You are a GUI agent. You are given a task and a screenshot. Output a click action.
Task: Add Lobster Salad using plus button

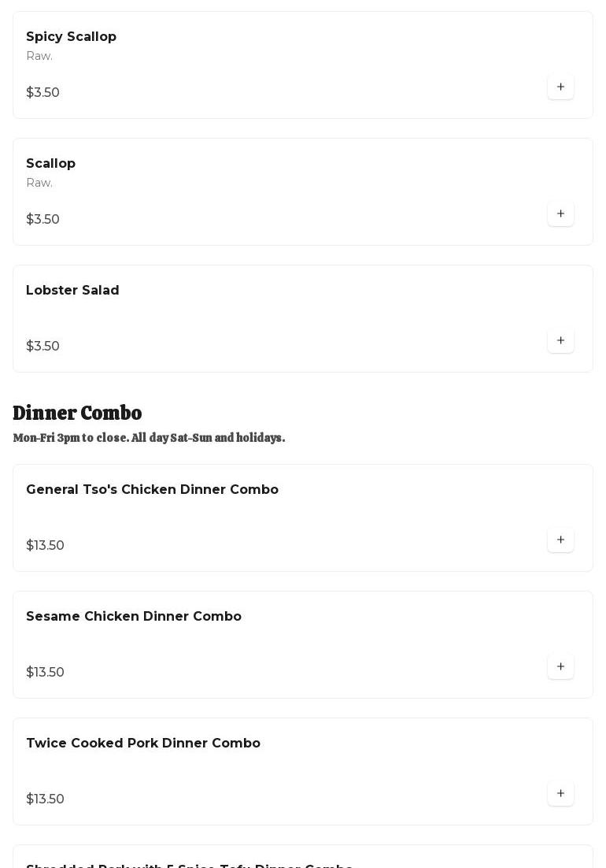coord(560,340)
